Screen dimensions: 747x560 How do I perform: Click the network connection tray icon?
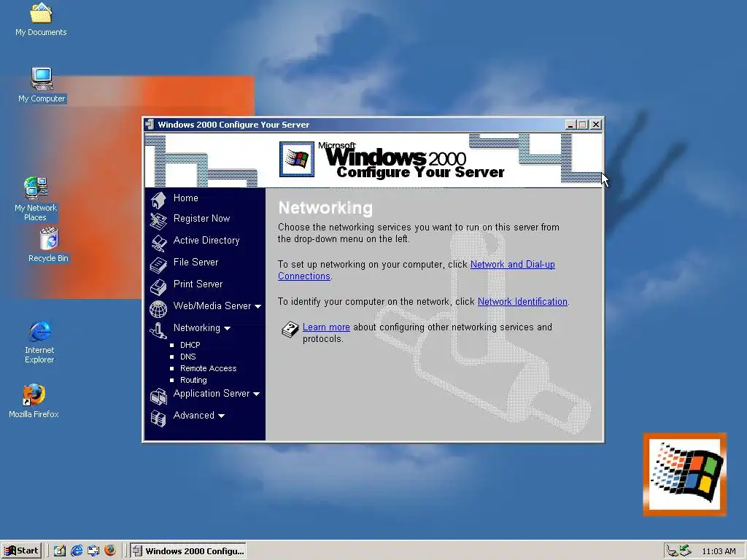tap(672, 551)
